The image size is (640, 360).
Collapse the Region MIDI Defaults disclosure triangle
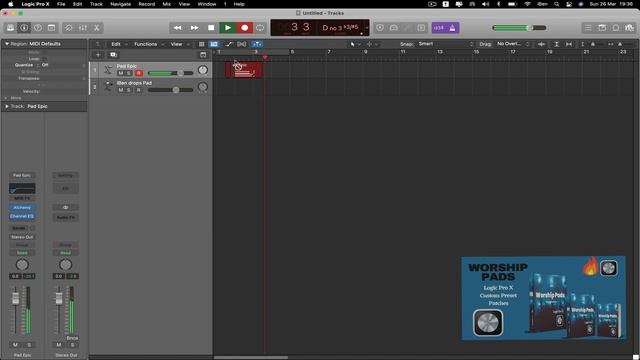[7, 44]
